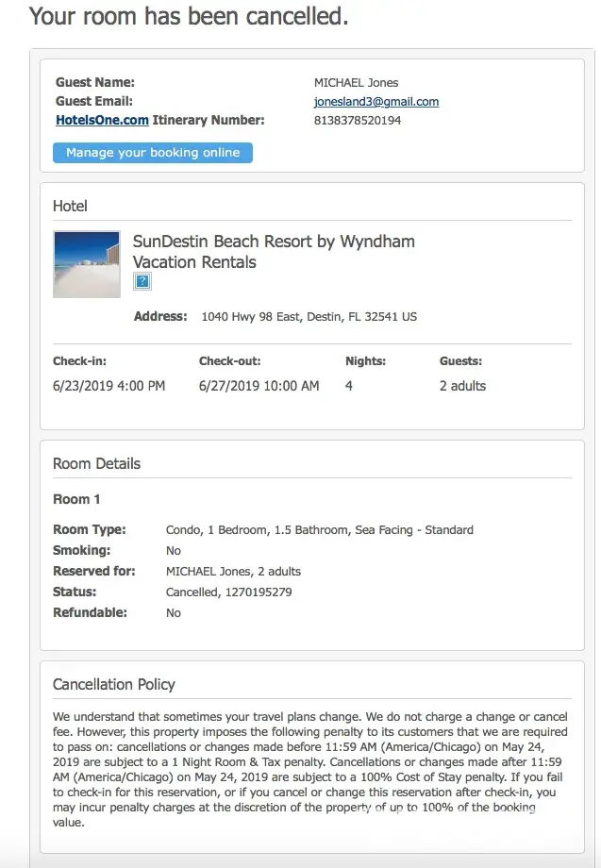Click the itinerary number 8138378520194
The width and height of the screenshot is (601, 868).
[357, 121]
